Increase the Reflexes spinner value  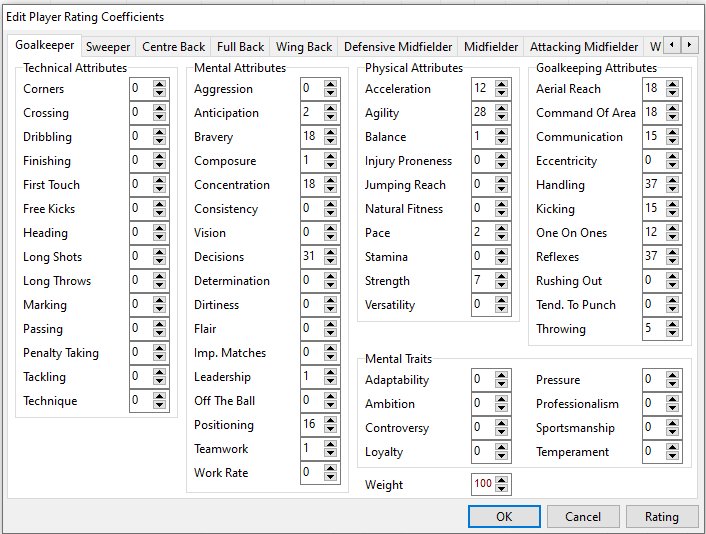coord(672,252)
